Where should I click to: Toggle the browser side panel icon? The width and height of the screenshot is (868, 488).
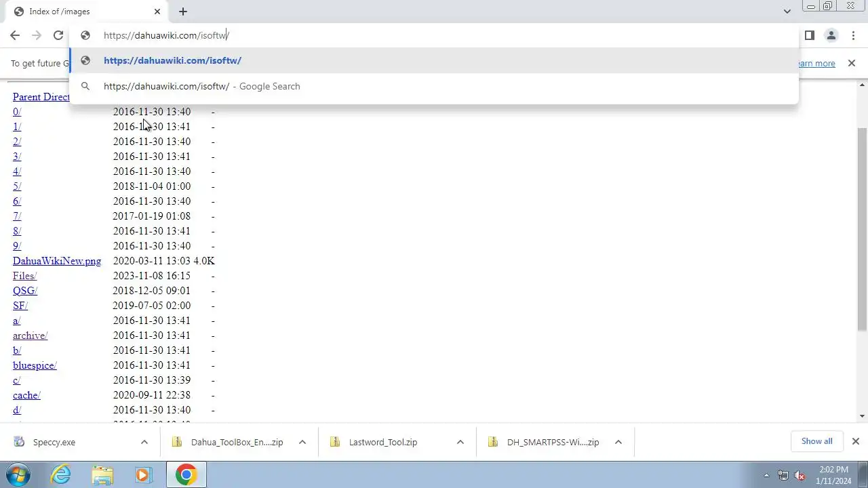809,35
